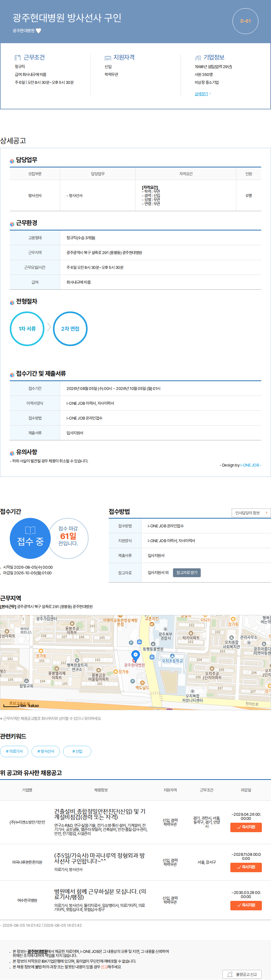
Task: Select the # 의료기사 keyword tag
Action: pyautogui.click(x=14, y=751)
